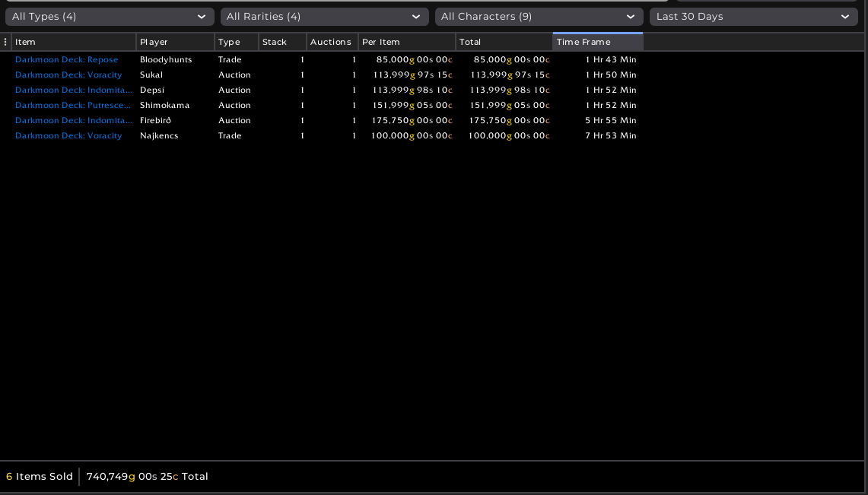Click per item price 151,999g 05s 00c
The image size is (868, 495).
pos(412,105)
